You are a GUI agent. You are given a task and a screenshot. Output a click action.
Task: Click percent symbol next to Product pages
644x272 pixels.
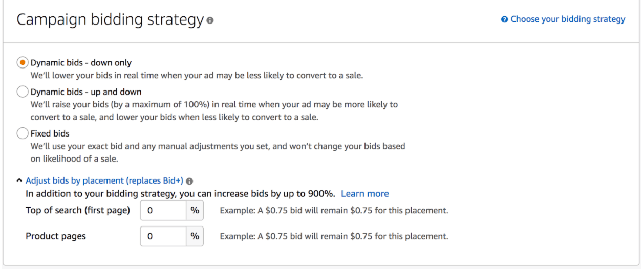click(195, 236)
